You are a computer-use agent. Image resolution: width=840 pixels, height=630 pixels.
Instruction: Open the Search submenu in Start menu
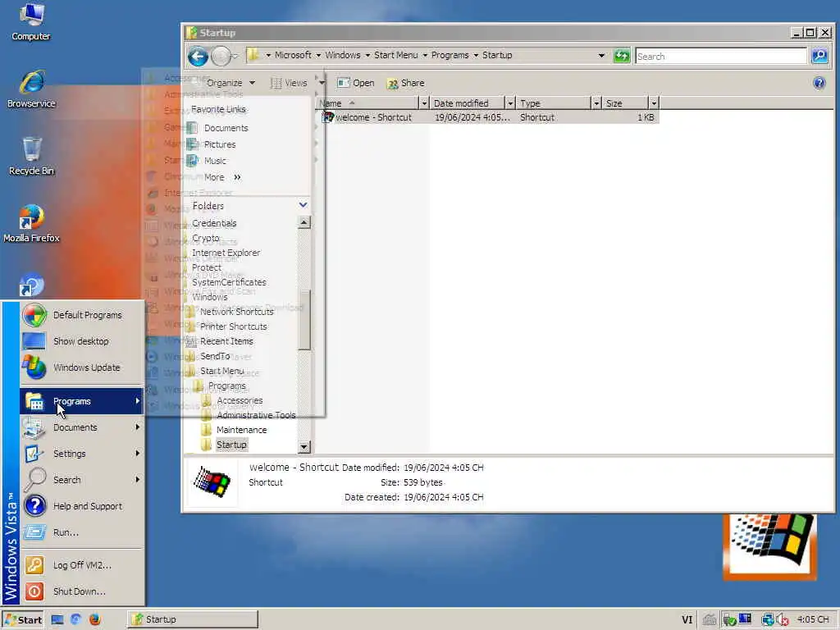click(82, 480)
